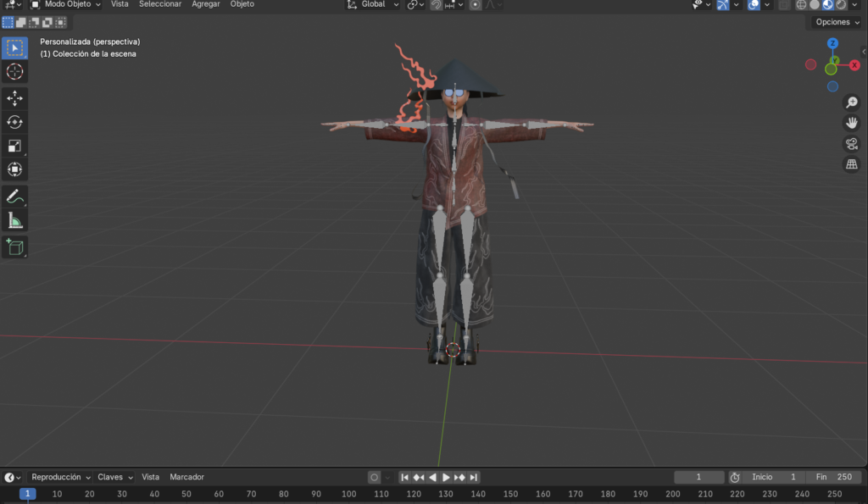Viewport: 868px width, 504px height.
Task: Select the Move tool in the toolbar
Action: pos(14,98)
